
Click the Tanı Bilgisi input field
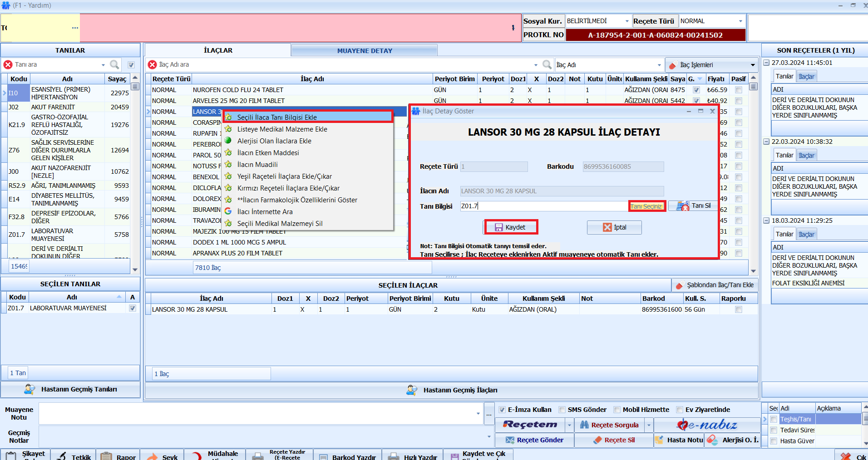coord(544,206)
